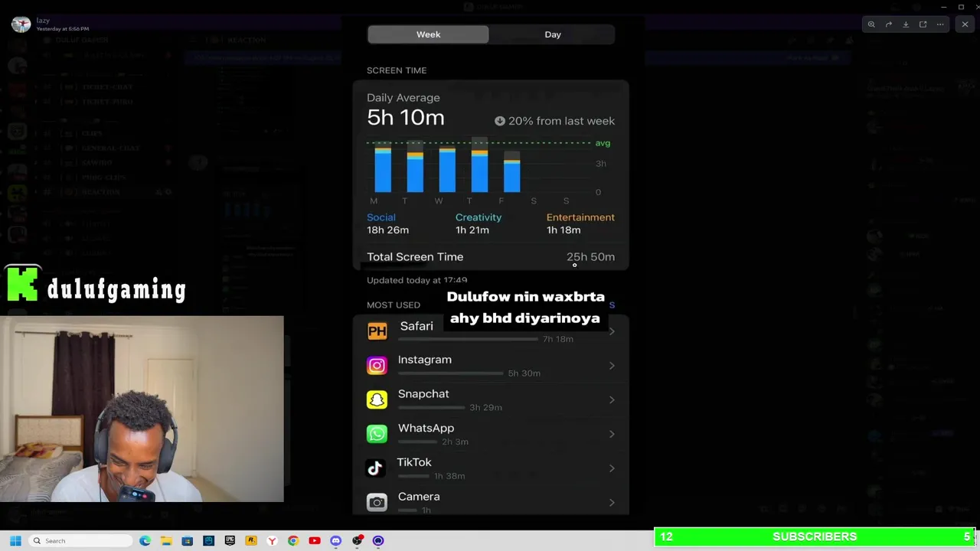Open YouTube app from taskbar

[x=314, y=541]
